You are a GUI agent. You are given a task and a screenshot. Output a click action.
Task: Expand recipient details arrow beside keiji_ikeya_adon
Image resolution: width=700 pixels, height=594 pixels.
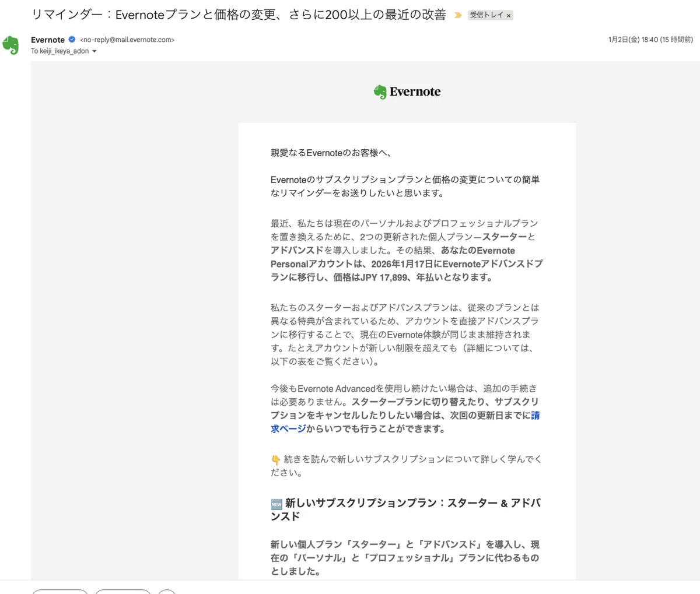[x=94, y=51]
